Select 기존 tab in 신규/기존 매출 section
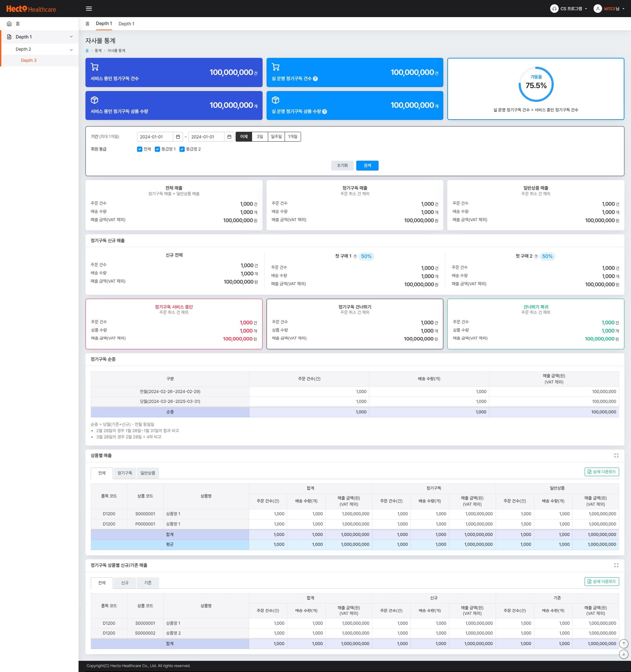631x672 pixels. [x=148, y=583]
